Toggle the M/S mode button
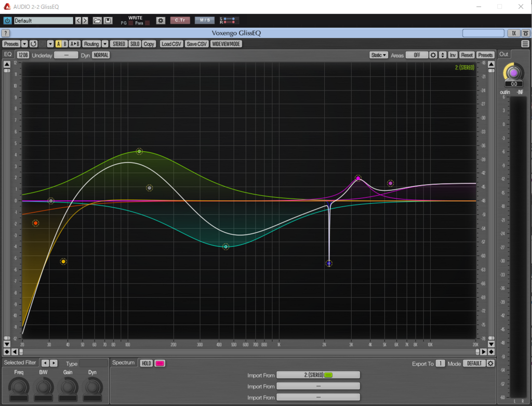 click(205, 20)
